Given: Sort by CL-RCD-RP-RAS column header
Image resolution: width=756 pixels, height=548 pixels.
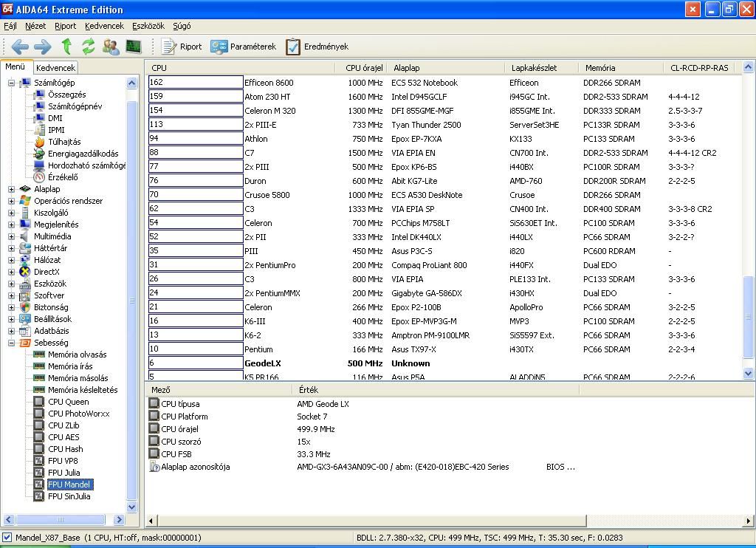Looking at the screenshot, I should pyautogui.click(x=699, y=68).
